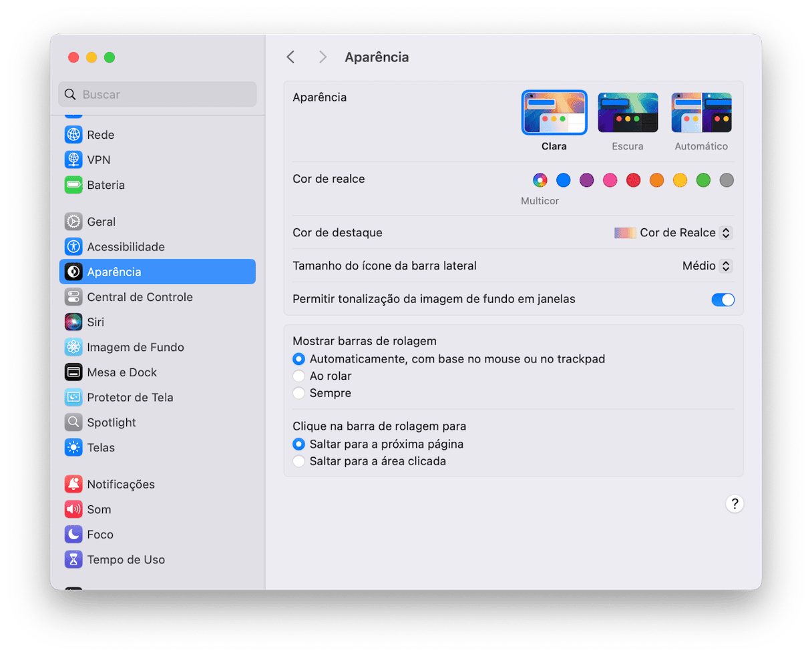This screenshot has width=812, height=656.
Task: Open Central de Controle settings label
Action: click(x=140, y=297)
